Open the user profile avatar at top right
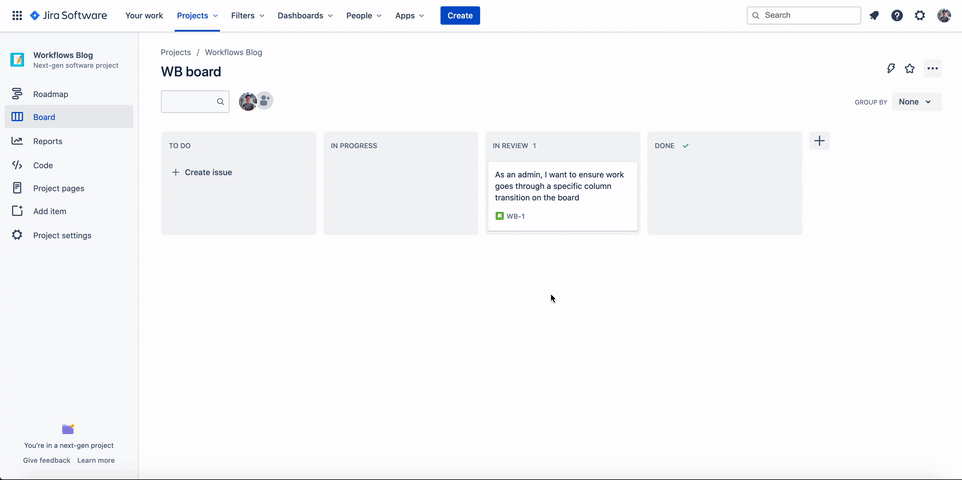Screen dimensions: 962x480 944,15
